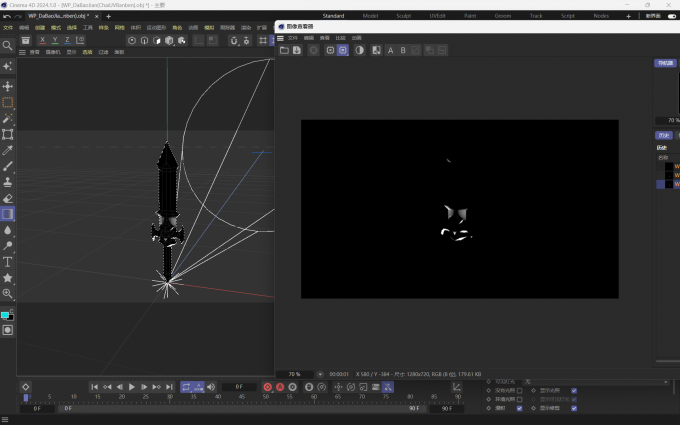Save image with download icon in Picture Viewer

[297, 50]
